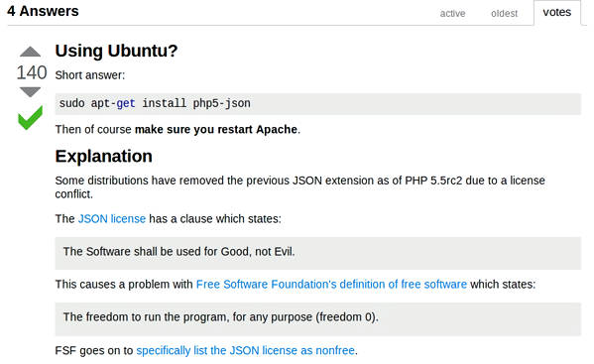Upvote the Using Ubuntu answer

pos(30,52)
